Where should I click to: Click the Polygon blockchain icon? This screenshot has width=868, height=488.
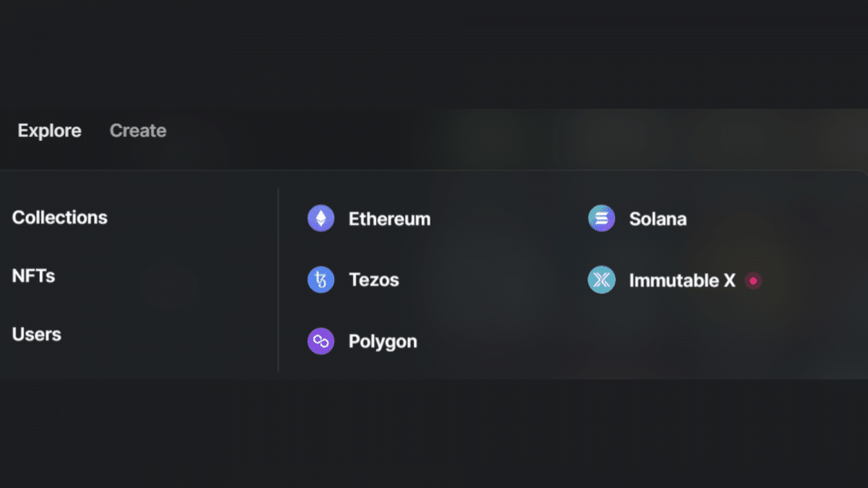pyautogui.click(x=321, y=341)
